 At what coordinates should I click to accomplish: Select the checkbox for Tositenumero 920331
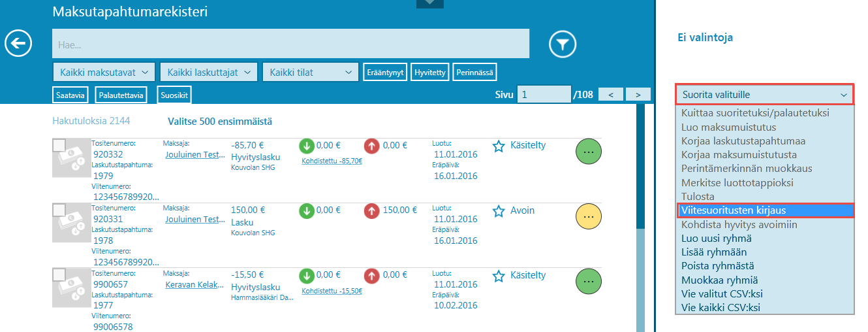click(59, 210)
